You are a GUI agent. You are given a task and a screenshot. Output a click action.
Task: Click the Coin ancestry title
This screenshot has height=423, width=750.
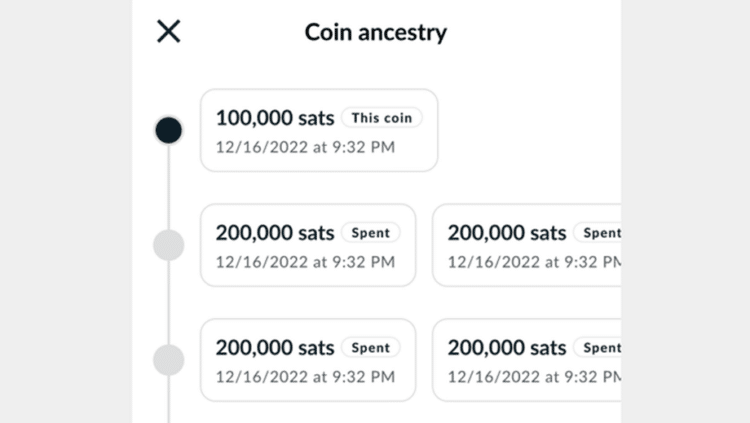point(375,32)
